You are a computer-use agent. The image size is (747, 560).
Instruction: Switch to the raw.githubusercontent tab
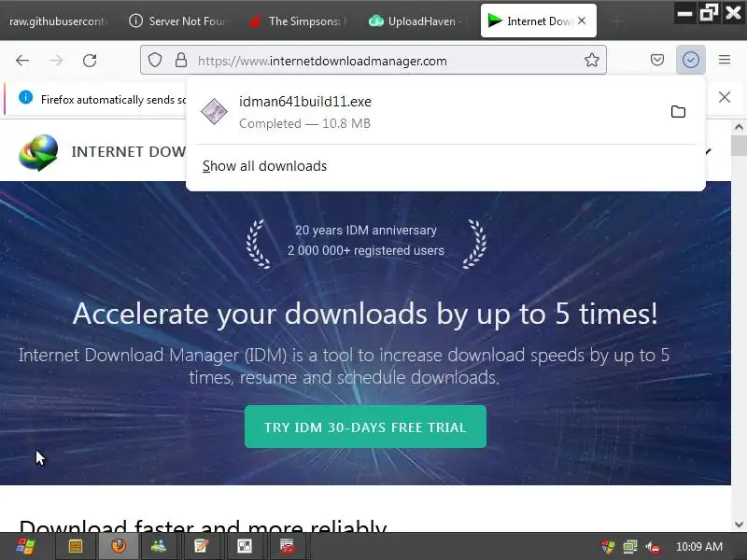click(57, 21)
